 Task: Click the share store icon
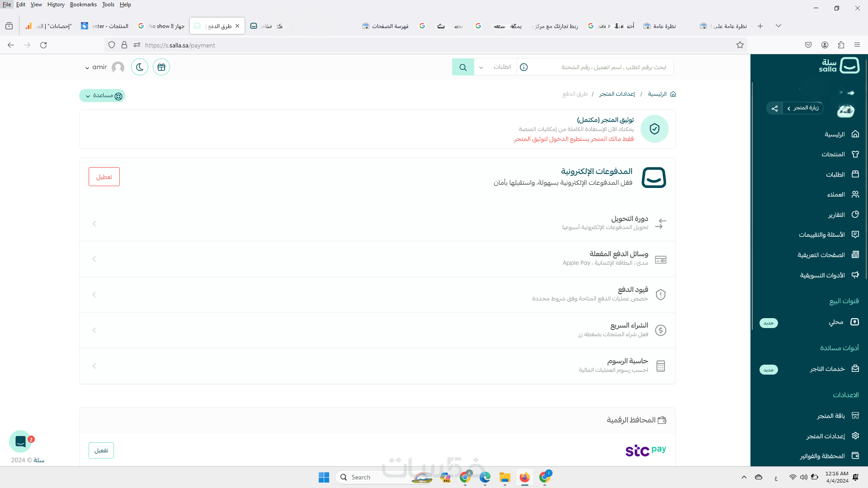[x=774, y=108]
